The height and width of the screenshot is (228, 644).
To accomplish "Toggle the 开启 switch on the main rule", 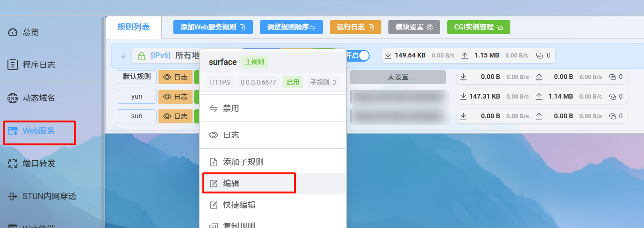I will coord(358,56).
